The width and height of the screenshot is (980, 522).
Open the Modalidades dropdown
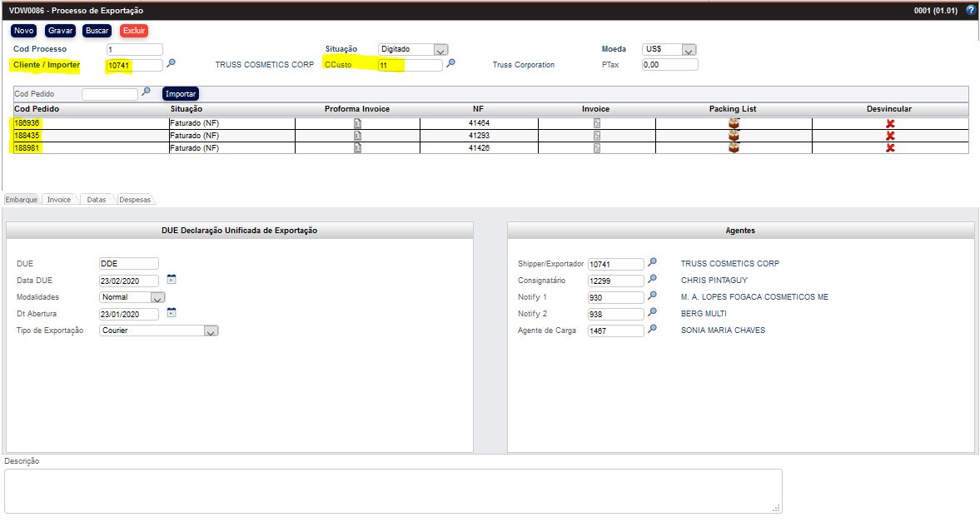click(x=157, y=297)
